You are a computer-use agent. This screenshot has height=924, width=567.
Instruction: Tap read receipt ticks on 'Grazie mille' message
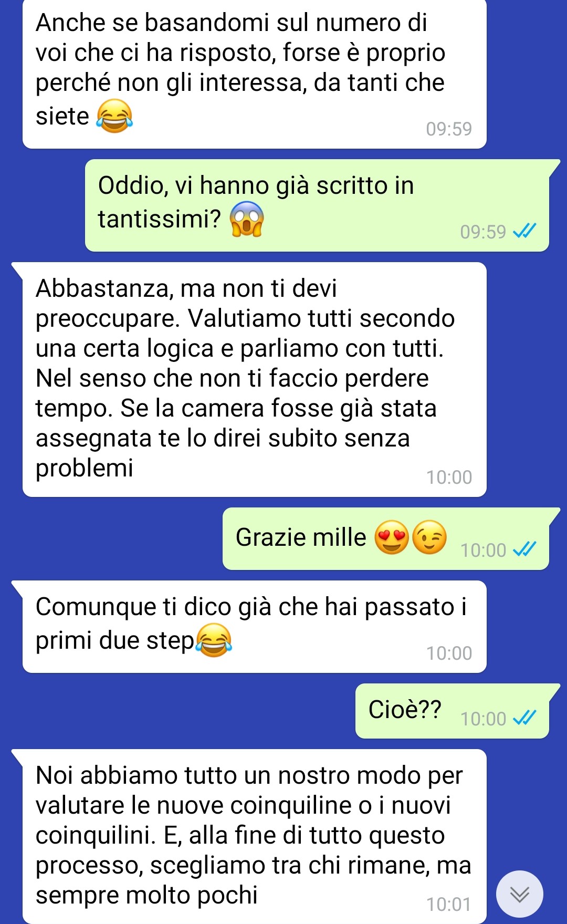[524, 549]
